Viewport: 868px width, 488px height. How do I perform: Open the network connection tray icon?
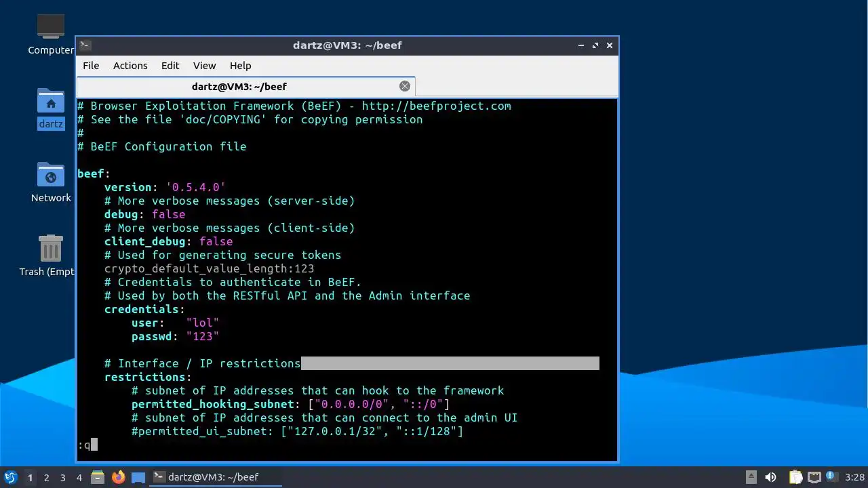coord(814,477)
